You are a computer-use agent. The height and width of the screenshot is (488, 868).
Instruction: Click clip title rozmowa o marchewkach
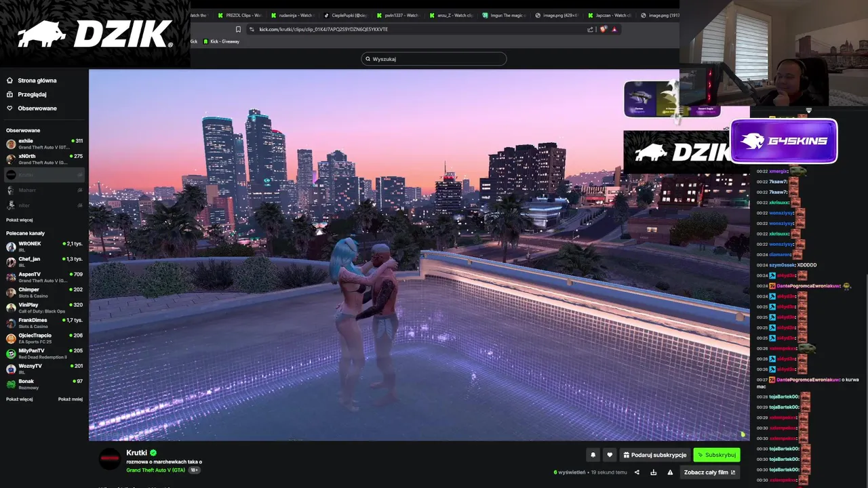tap(164, 462)
